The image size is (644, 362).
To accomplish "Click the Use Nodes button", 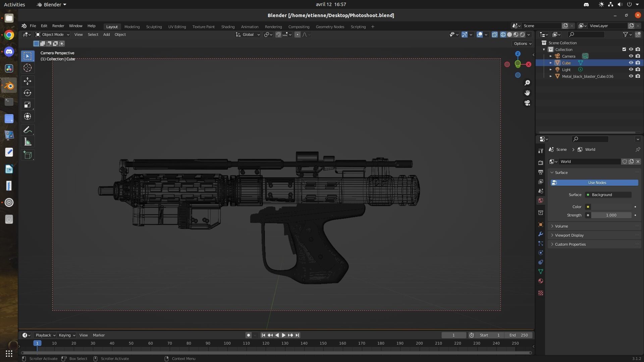I will (594, 183).
